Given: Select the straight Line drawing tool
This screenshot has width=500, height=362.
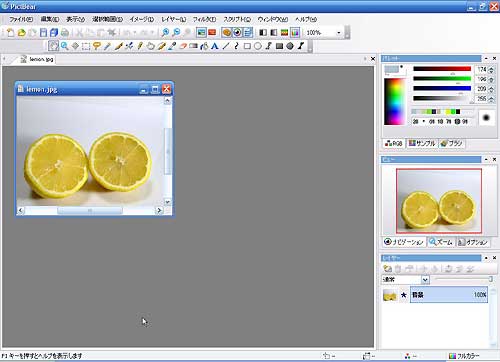Looking at the screenshot, I should point(226,46).
